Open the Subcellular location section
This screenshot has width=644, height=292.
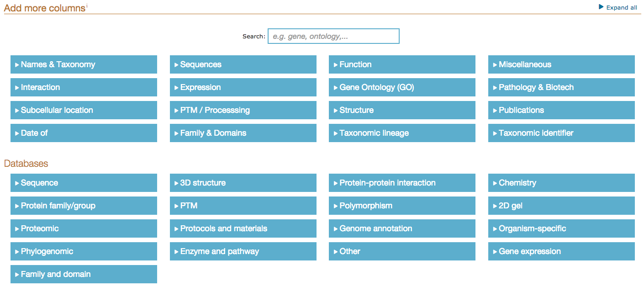tap(84, 110)
